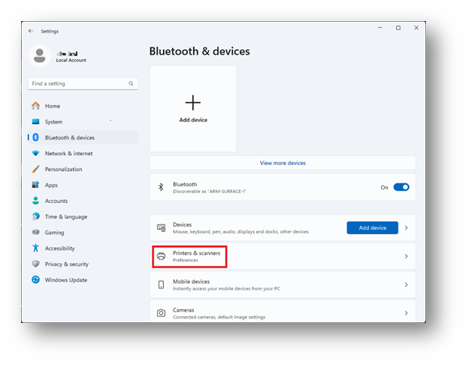Click the blue Add device button
Screen dimensions: 468x365
tap(372, 228)
